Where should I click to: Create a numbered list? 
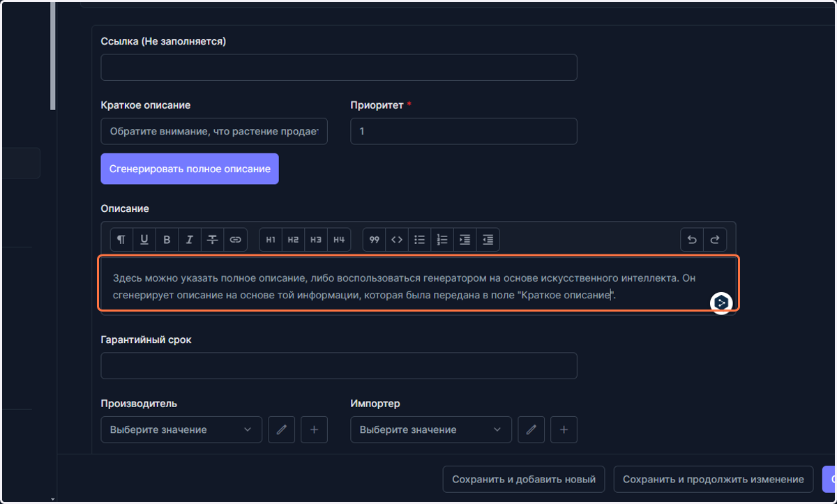point(442,239)
